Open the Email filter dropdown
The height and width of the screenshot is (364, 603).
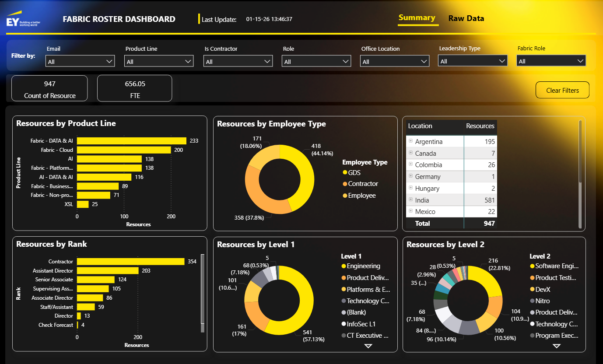(80, 61)
